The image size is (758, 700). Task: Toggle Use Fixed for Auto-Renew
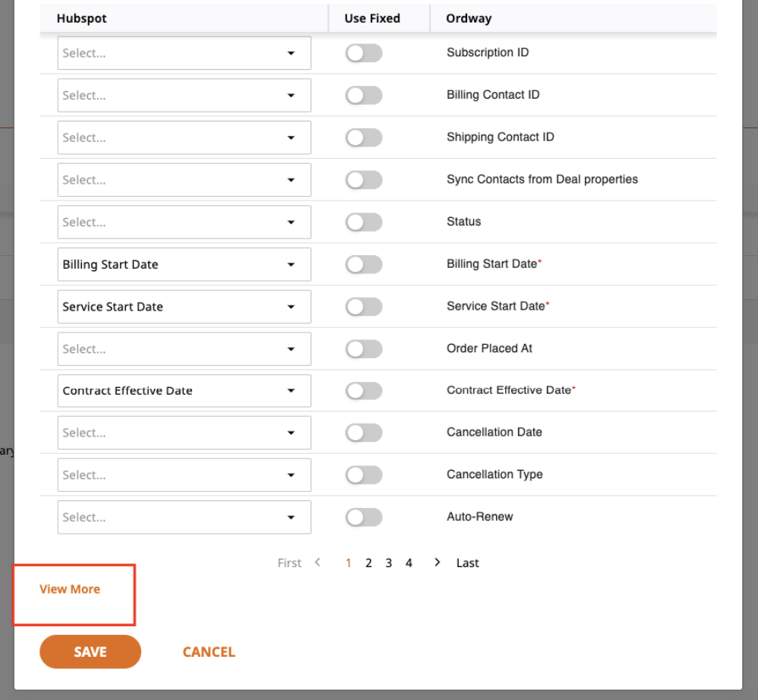(364, 517)
